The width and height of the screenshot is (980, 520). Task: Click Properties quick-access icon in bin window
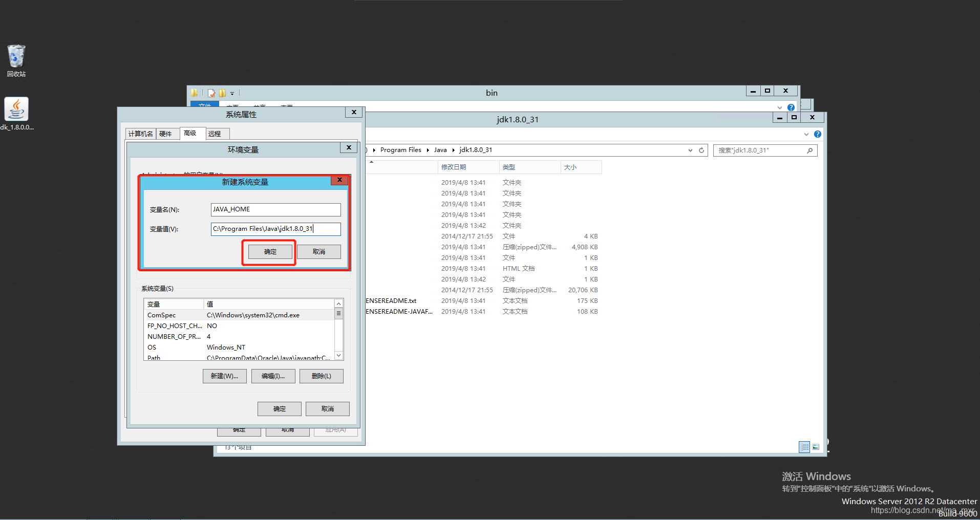click(211, 93)
